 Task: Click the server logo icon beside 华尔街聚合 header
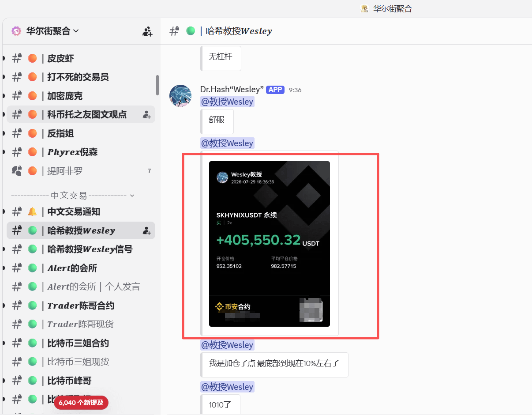(16, 31)
